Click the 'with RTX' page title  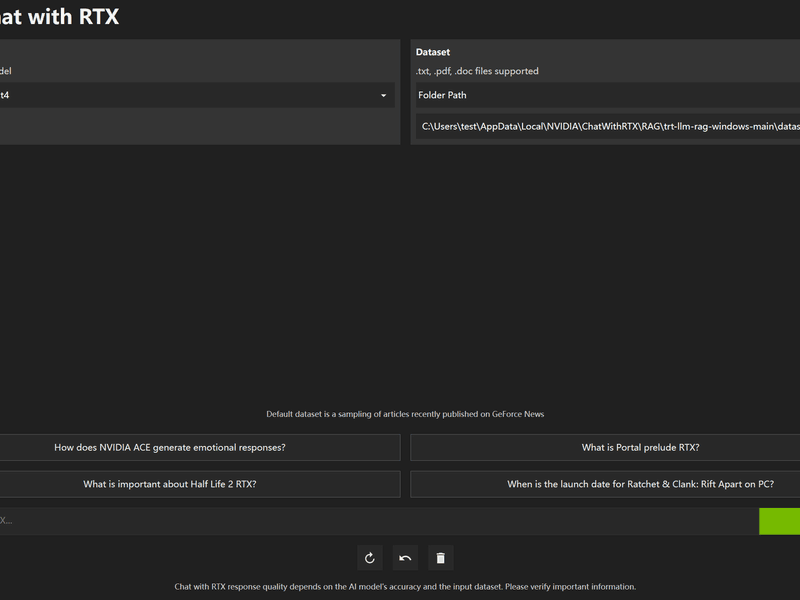tap(73, 17)
